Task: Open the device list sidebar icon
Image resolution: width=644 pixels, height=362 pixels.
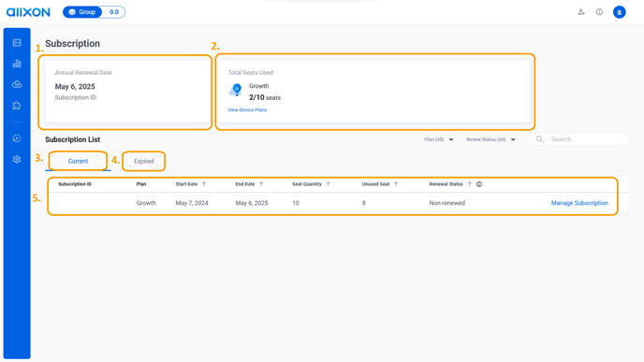Action: (x=17, y=43)
